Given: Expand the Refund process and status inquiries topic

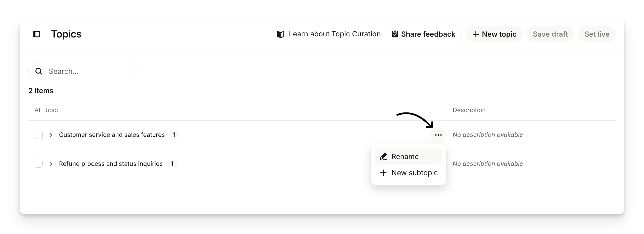Looking at the screenshot, I should click(x=51, y=164).
